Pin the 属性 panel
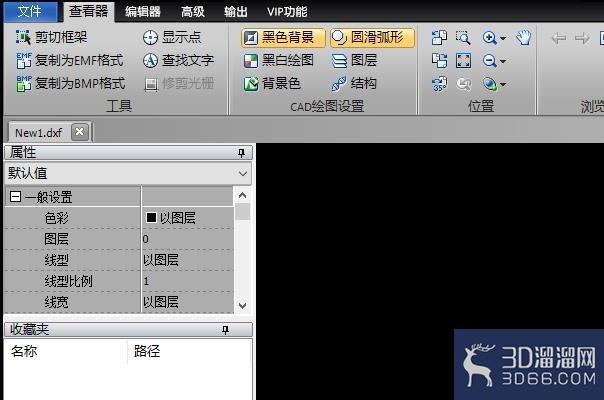The width and height of the screenshot is (604, 400). pos(242,153)
